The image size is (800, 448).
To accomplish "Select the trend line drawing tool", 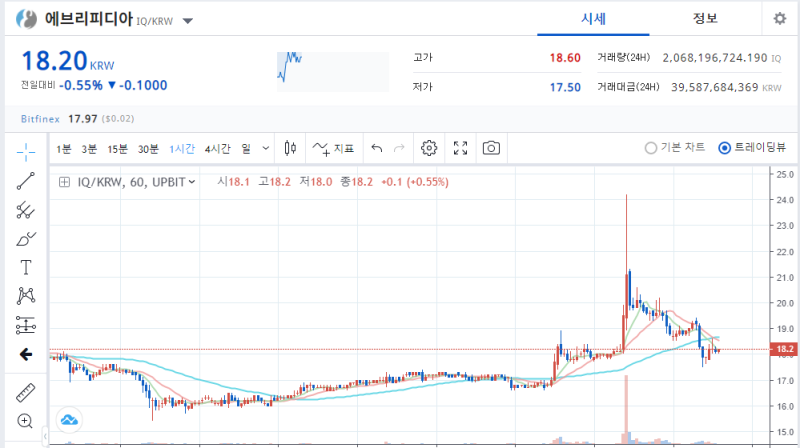I will tap(26, 181).
